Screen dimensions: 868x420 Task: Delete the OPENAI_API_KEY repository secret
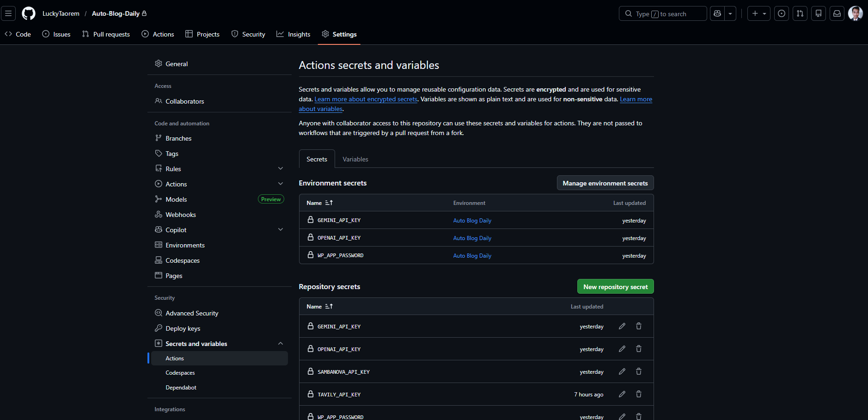point(638,348)
